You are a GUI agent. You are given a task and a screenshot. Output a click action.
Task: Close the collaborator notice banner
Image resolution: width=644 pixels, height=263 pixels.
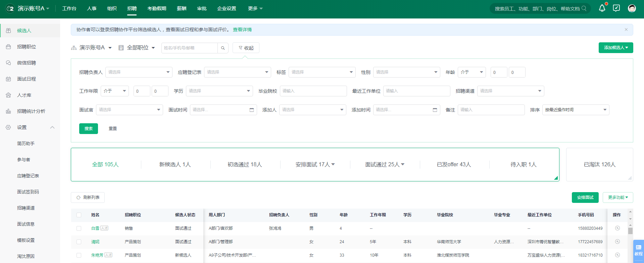coord(626,30)
